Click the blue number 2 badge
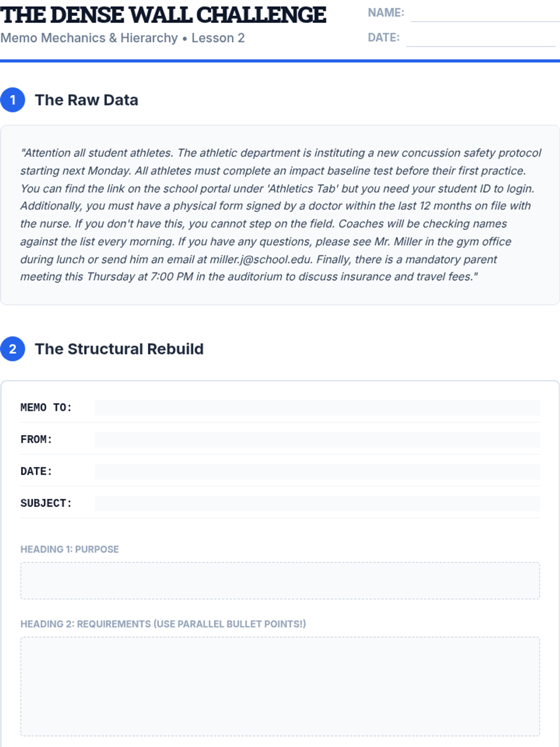This screenshot has width=560, height=747. pos(13,349)
